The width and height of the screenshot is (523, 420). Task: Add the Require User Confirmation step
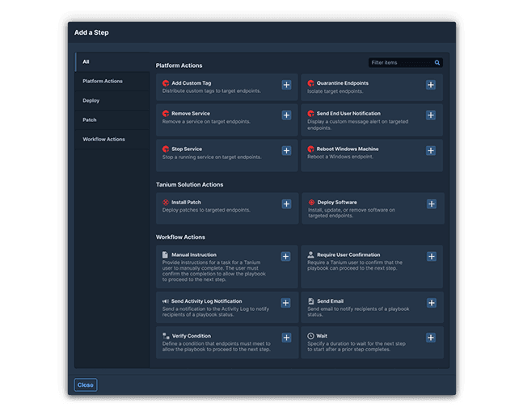(432, 256)
